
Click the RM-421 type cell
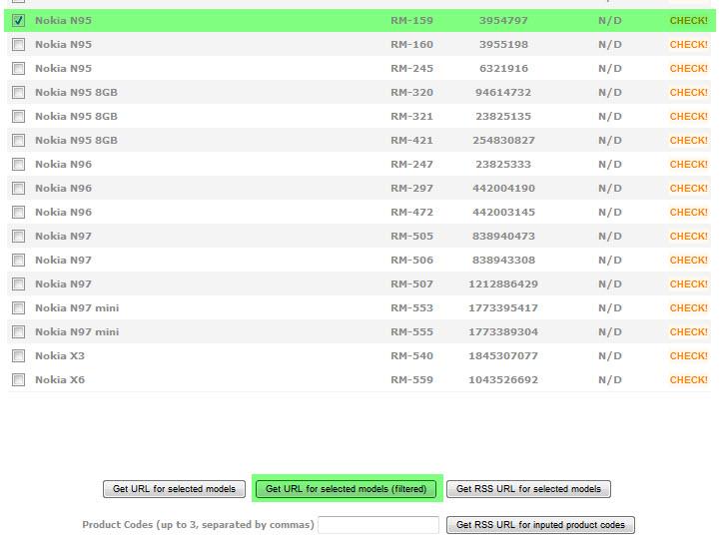411,141
